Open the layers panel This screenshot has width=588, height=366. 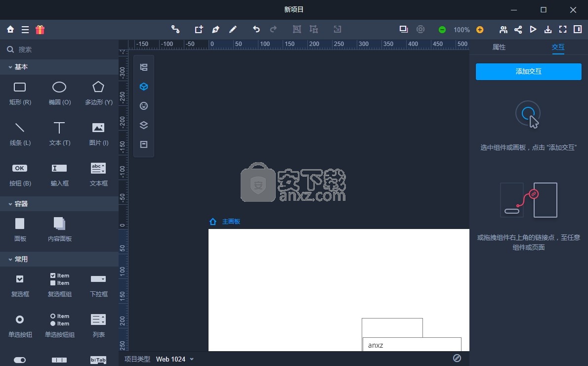click(144, 125)
